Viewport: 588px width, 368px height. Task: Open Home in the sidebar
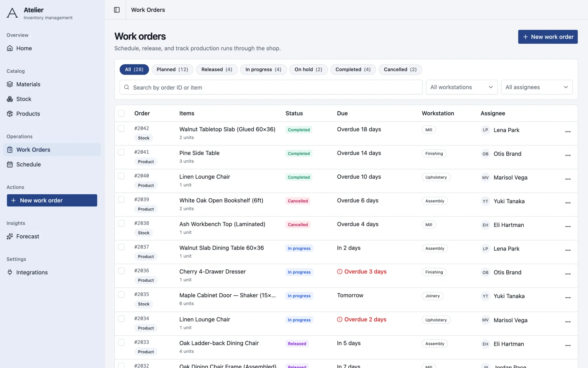coord(52,48)
